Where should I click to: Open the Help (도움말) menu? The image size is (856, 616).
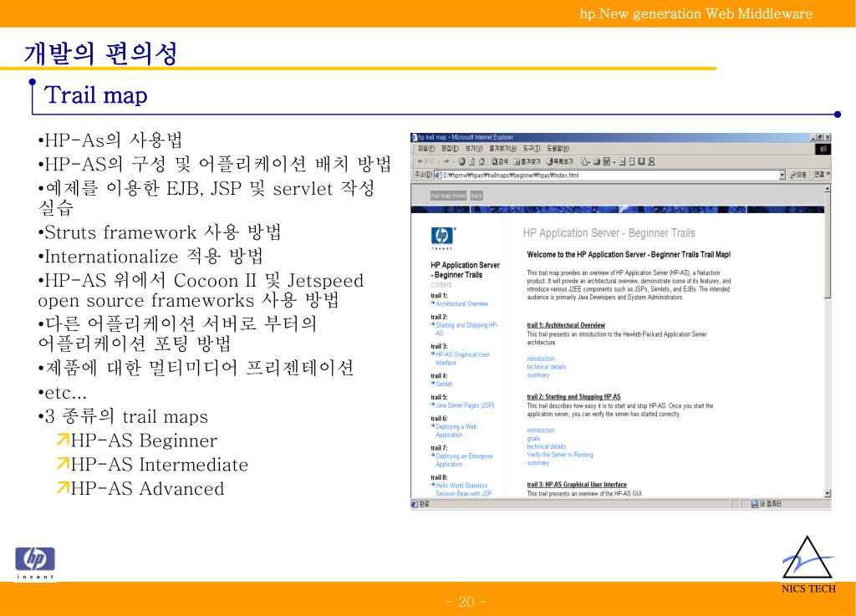tap(558, 149)
